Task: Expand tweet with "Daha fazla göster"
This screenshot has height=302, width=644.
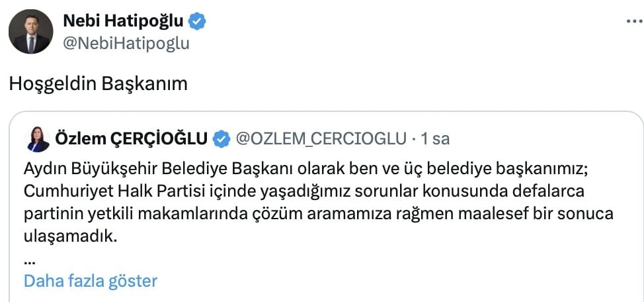Action: pos(91,281)
